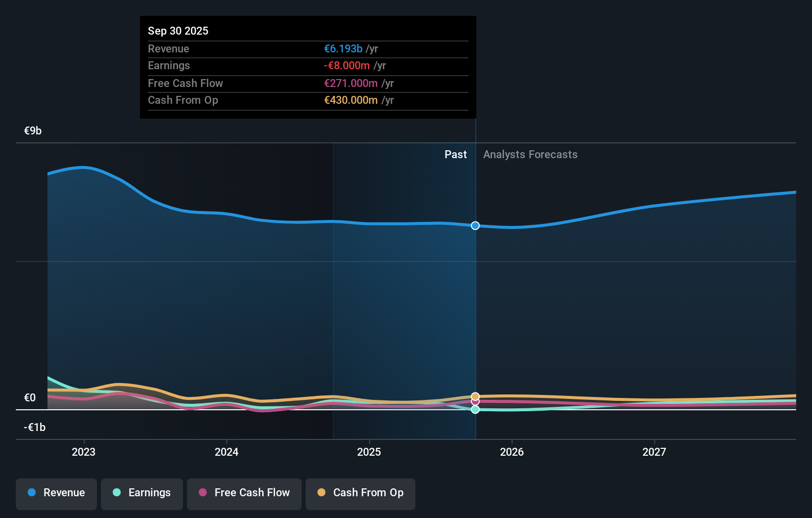
Task: Click the 2023 x-axis label
Action: coord(84,452)
